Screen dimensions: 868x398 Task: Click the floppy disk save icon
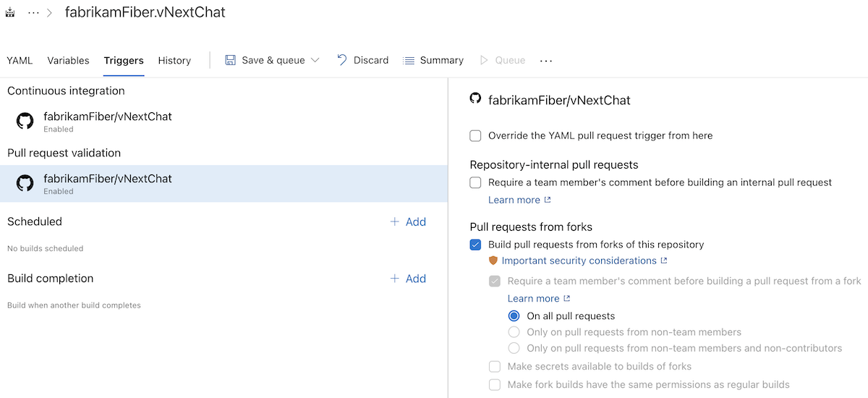pos(231,60)
